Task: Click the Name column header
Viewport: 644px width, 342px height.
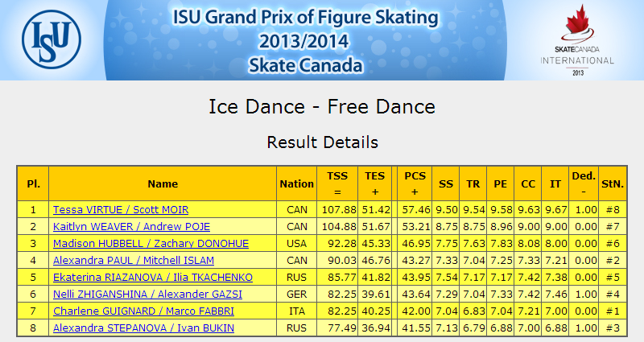Action: [x=163, y=183]
